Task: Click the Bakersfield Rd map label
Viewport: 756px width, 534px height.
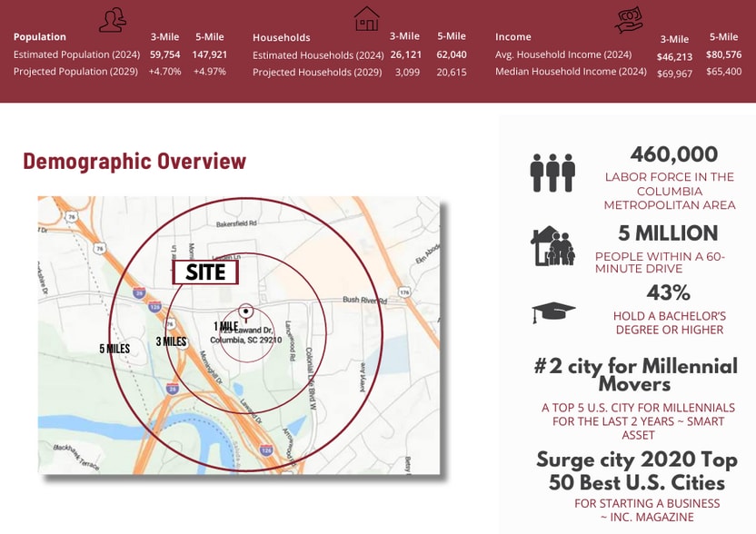Action: (236, 222)
